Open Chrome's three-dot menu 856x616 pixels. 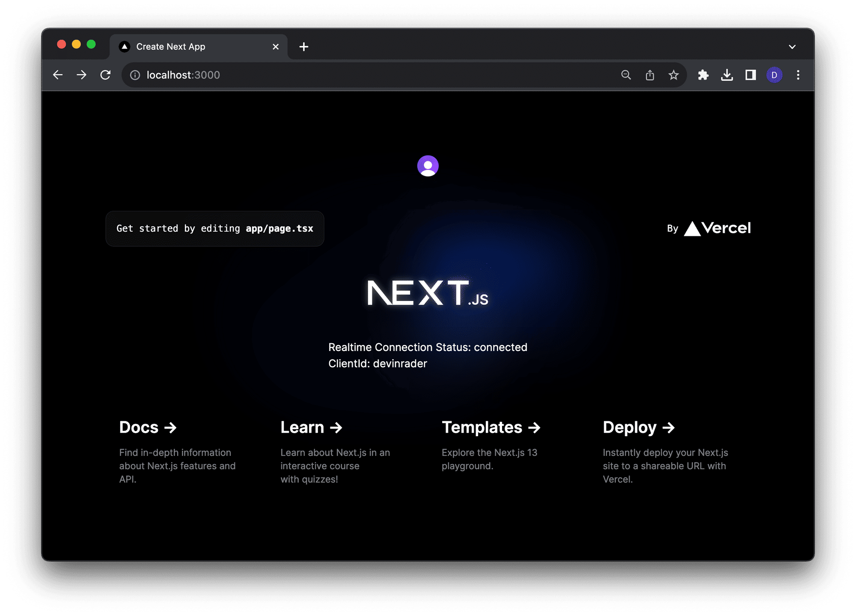pyautogui.click(x=798, y=75)
